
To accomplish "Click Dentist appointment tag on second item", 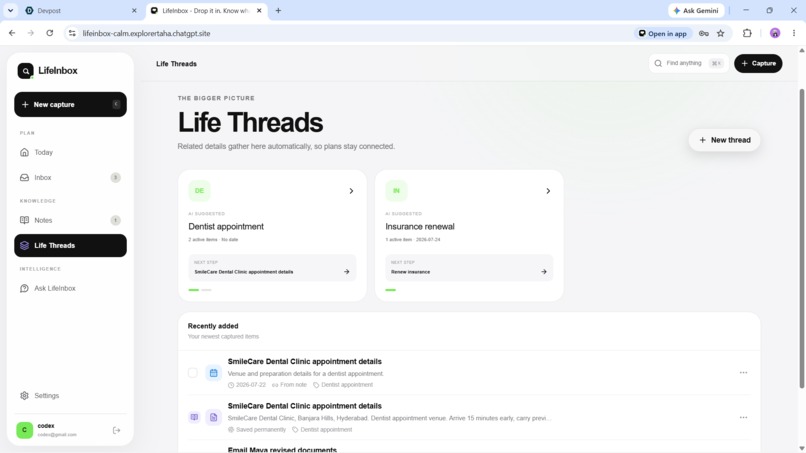I will [x=322, y=429].
